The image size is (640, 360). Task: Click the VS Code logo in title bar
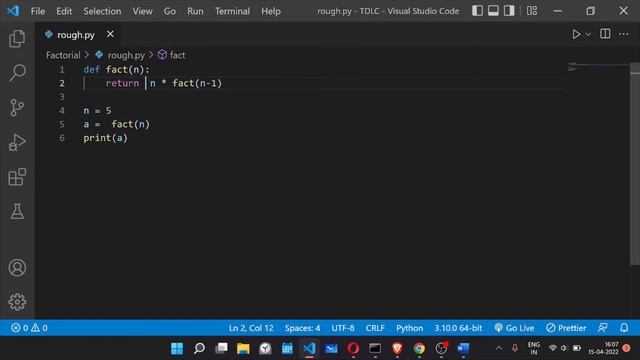(x=13, y=11)
